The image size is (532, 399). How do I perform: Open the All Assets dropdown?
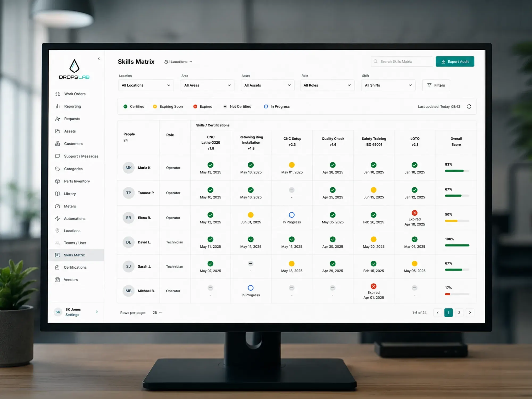pos(268,85)
